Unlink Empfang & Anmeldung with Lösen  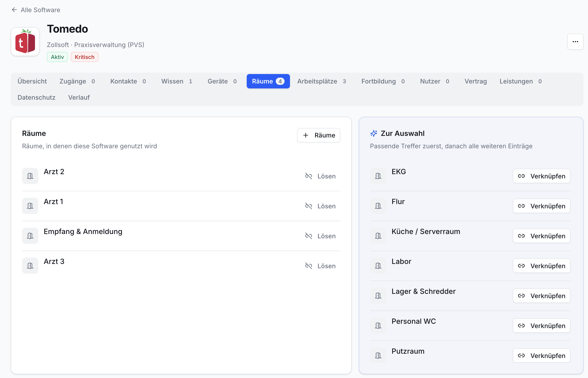[320, 236]
